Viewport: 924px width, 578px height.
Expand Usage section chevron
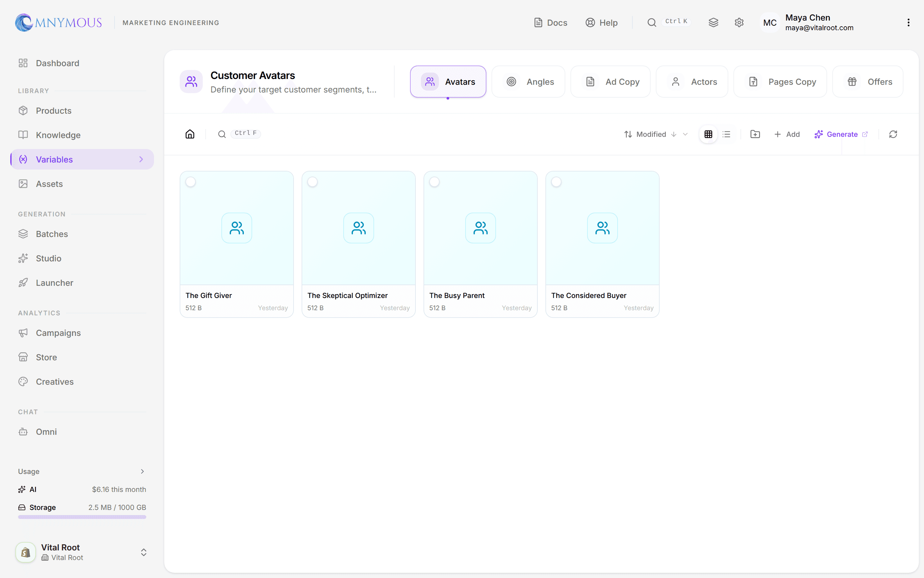[142, 471]
